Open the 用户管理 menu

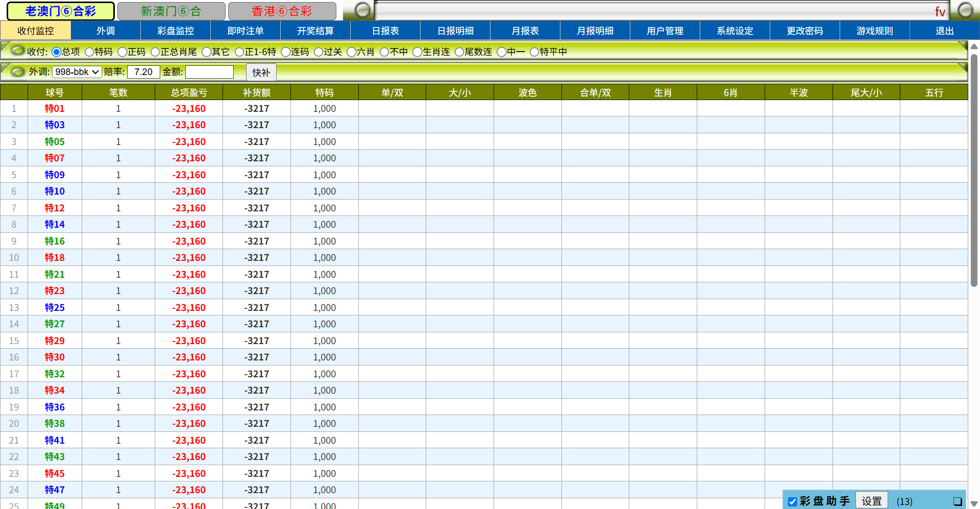[665, 31]
